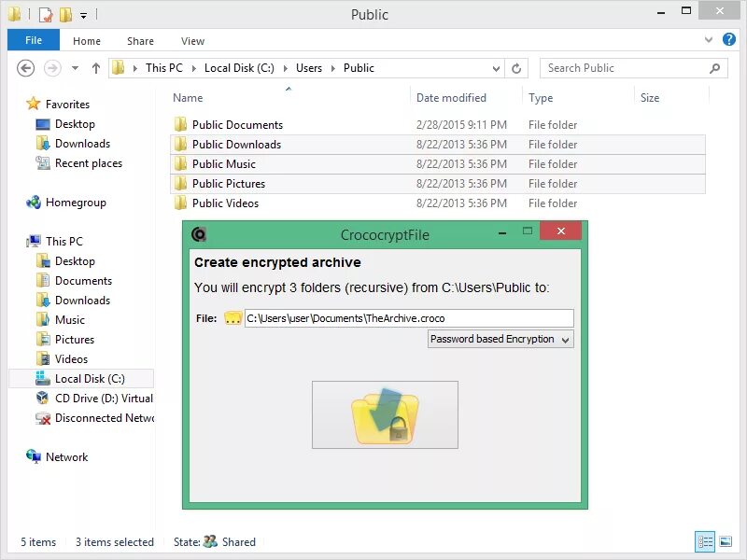Select the Public Documents folder

pos(237,124)
